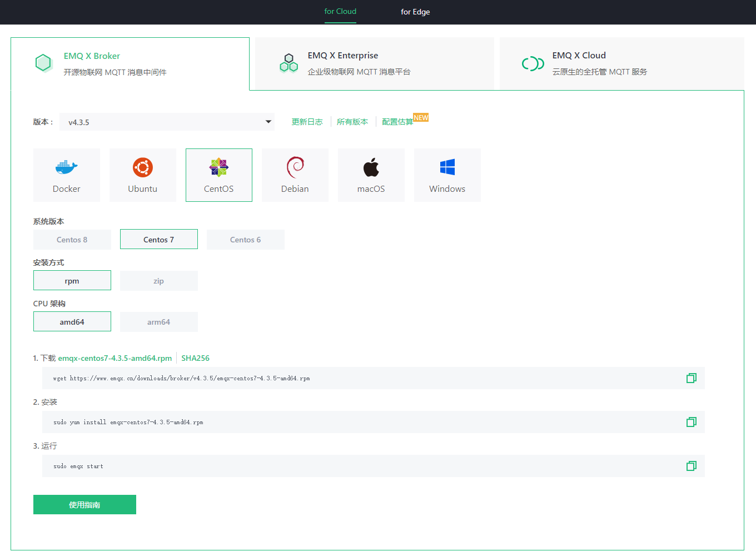Screen dimensions: 756x556
Task: Click the EMQ X Cloud logo icon
Action: coord(533,63)
